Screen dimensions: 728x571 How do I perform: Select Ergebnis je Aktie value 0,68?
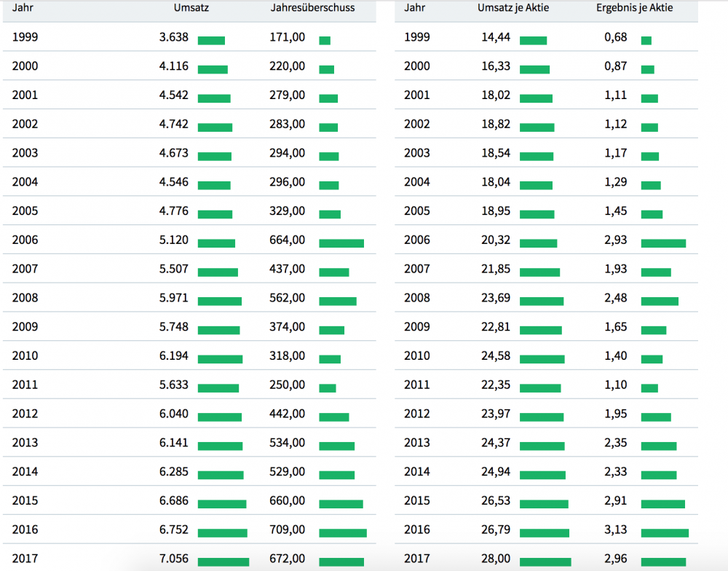(616, 37)
